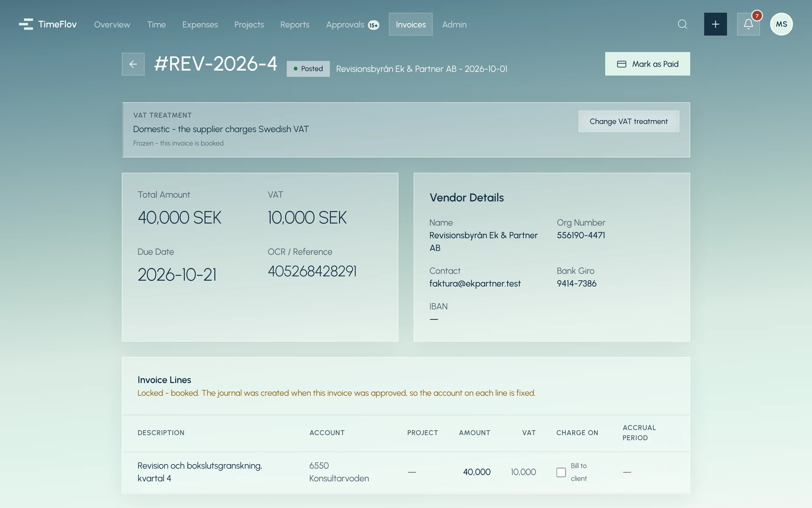Click total amount 40,000 SEK
812x508 pixels.
point(180,218)
